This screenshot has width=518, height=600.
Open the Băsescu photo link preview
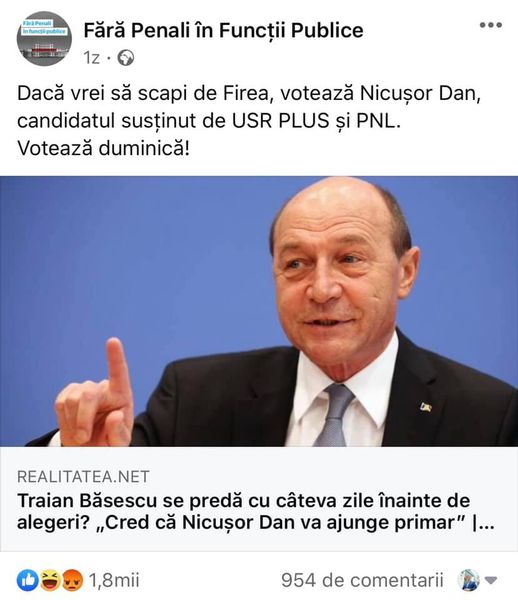click(259, 311)
